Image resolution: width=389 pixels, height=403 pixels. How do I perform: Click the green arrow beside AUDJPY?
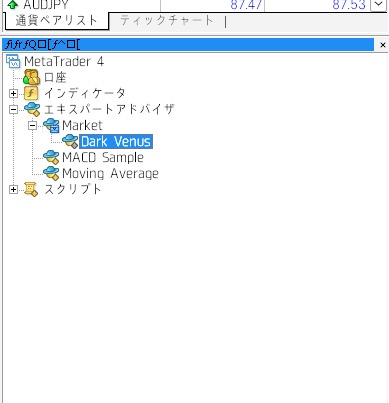pos(12,4)
